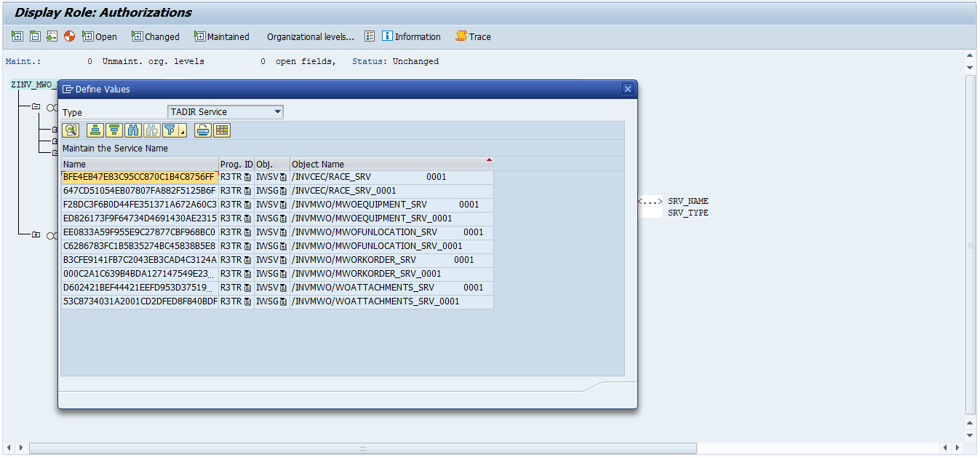Click the Organizational levels... button
Screen dimensions: 980x458
point(310,36)
